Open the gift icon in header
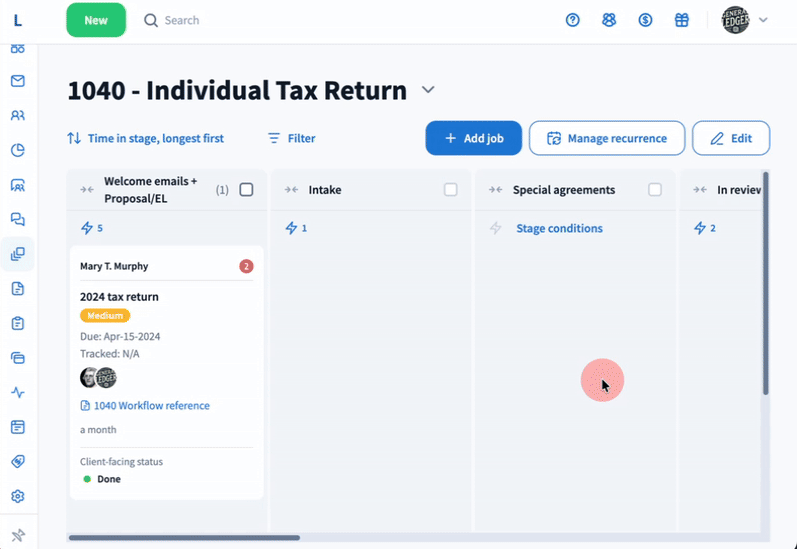The width and height of the screenshot is (797, 549). coord(682,20)
